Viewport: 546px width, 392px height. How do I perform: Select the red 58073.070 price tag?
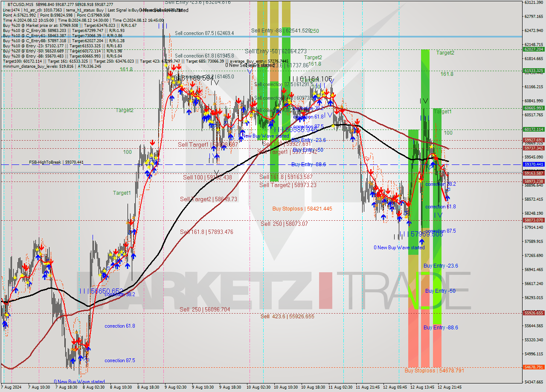coord(534,220)
